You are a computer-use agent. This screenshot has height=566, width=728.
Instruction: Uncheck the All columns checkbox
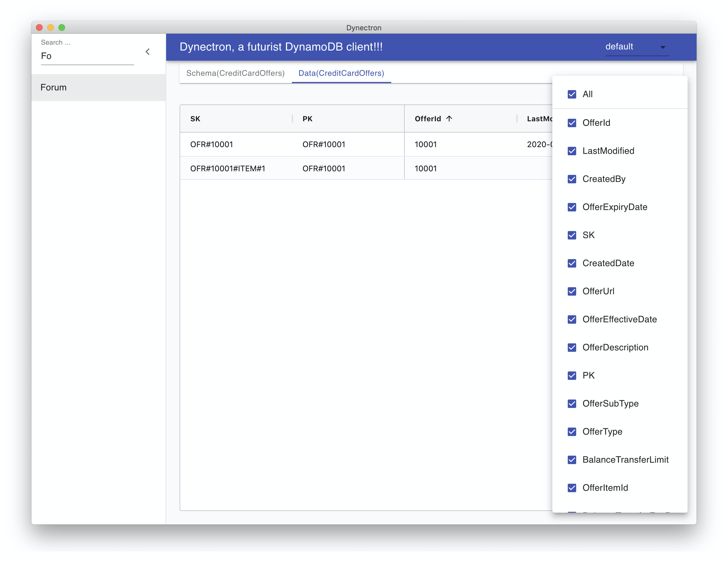pyautogui.click(x=572, y=94)
